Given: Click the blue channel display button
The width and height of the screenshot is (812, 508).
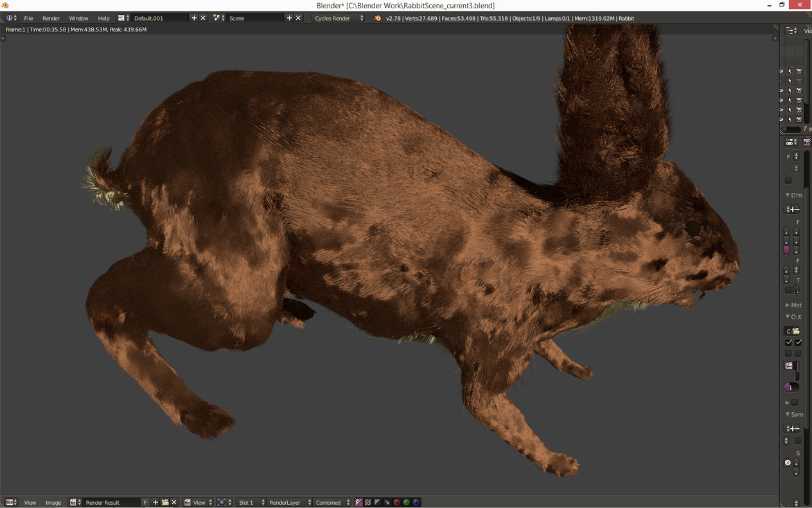Looking at the screenshot, I should click(x=416, y=502).
